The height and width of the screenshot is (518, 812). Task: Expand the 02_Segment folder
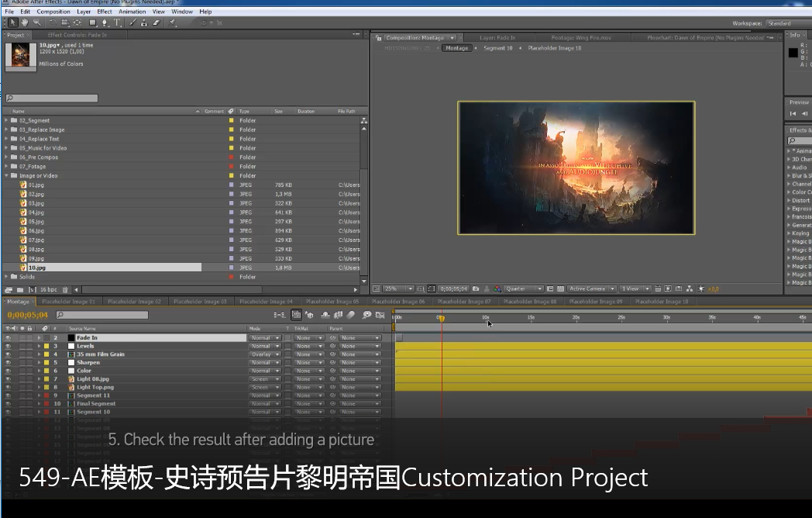coord(6,120)
